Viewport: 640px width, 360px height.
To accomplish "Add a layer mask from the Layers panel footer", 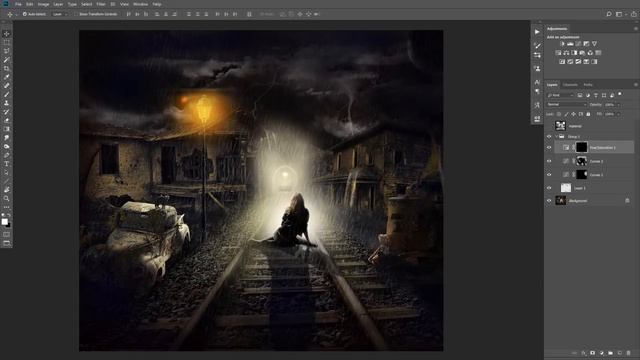I will coord(593,353).
